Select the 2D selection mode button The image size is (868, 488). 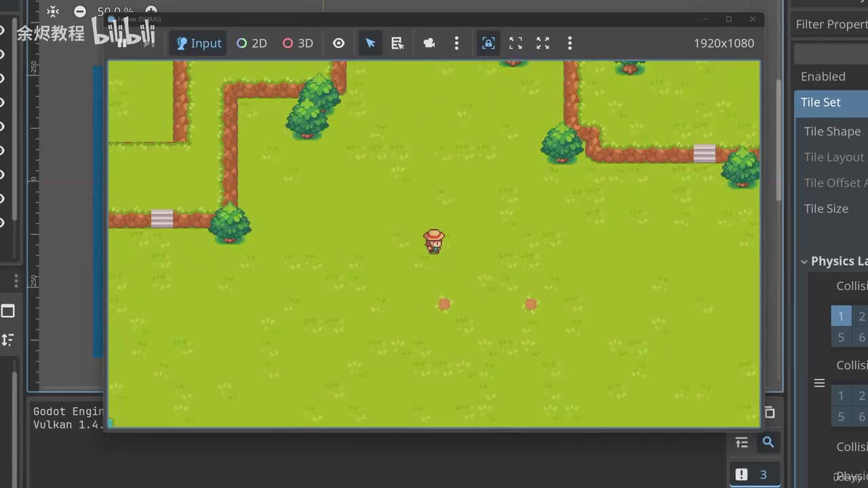252,43
